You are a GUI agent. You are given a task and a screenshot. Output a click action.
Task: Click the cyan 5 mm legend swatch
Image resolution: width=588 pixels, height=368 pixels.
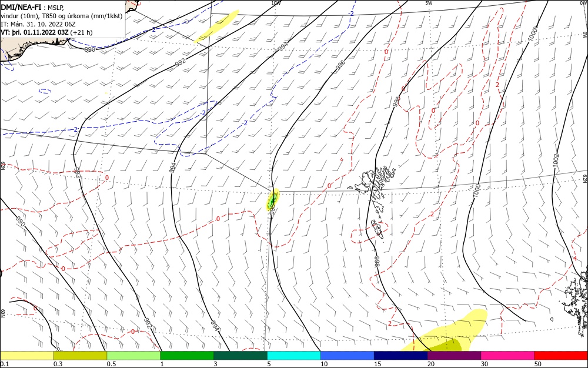pos(294,356)
